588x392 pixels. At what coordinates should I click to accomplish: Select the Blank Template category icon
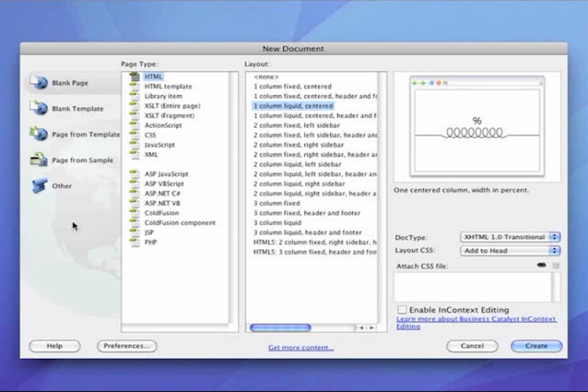point(38,108)
